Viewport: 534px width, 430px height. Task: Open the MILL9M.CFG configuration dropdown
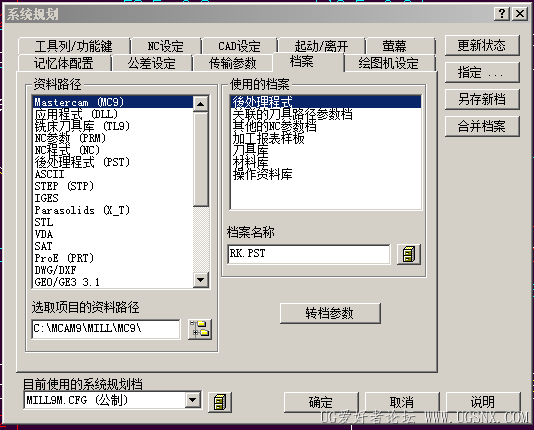pos(193,400)
